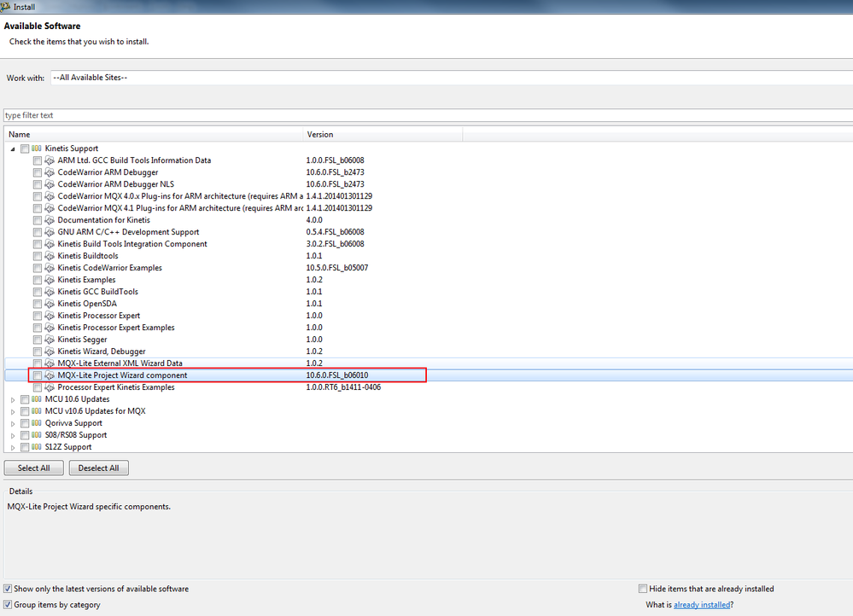
Task: Click the CodeWarrior MQX 4.1 Plug-ins icon
Action: pyautogui.click(x=50, y=208)
